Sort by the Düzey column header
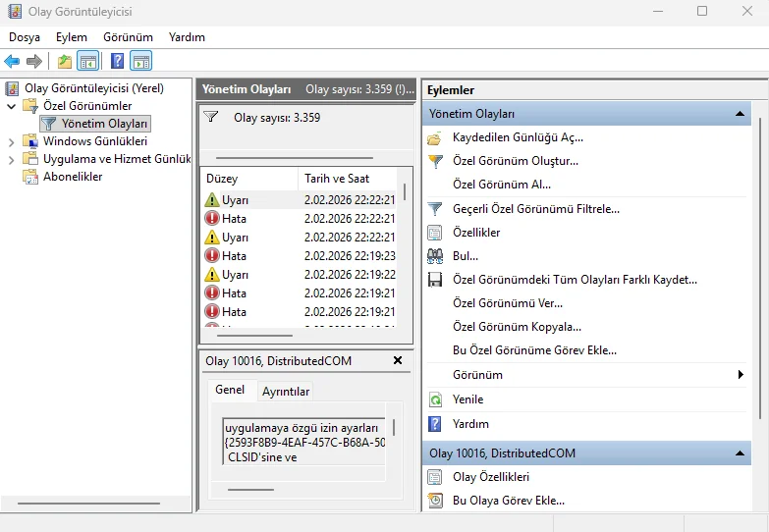The image size is (769, 532). tap(249, 179)
